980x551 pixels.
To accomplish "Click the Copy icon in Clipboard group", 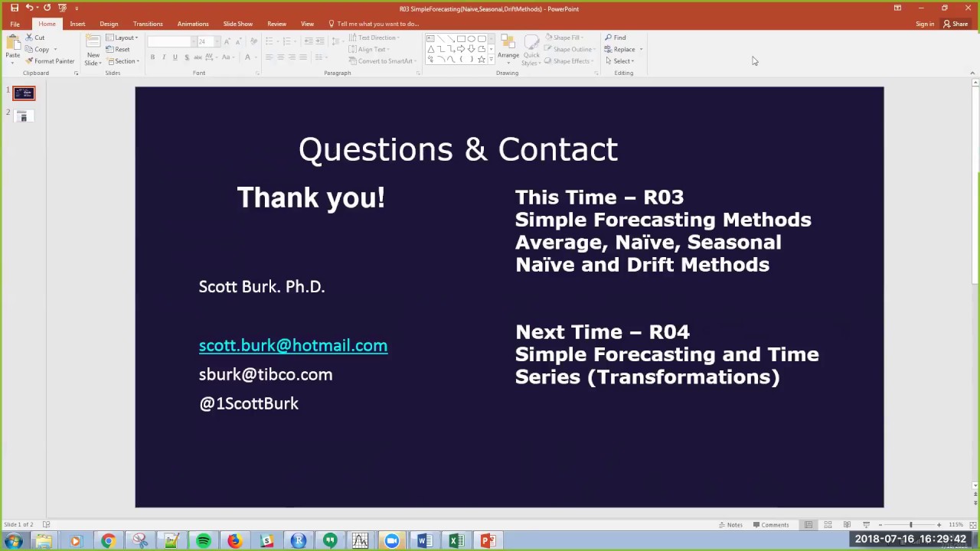I will tap(29, 49).
